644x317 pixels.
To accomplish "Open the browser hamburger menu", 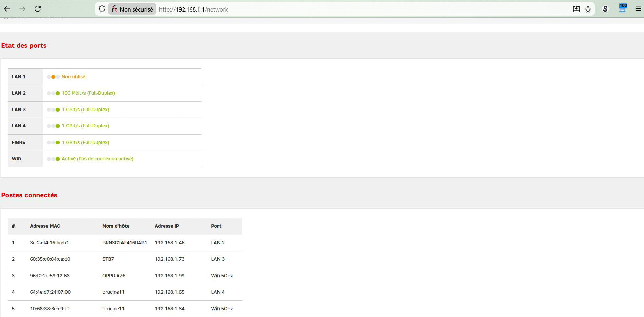I will click(638, 9).
